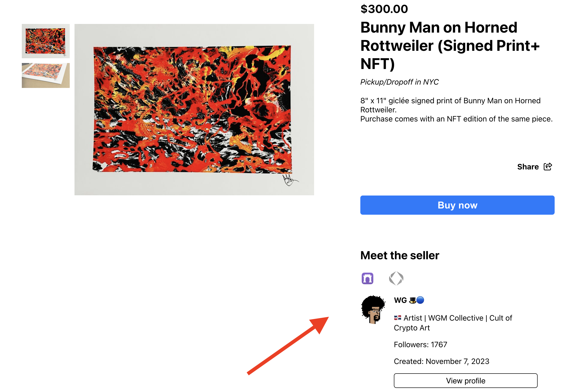Open the seller's gray ENS diamond icon
The image size is (575, 392).
click(396, 278)
